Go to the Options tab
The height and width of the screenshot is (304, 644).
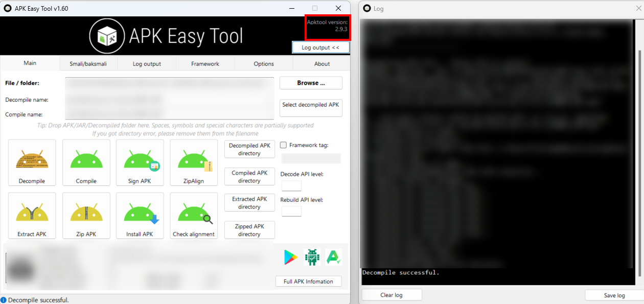coord(264,64)
